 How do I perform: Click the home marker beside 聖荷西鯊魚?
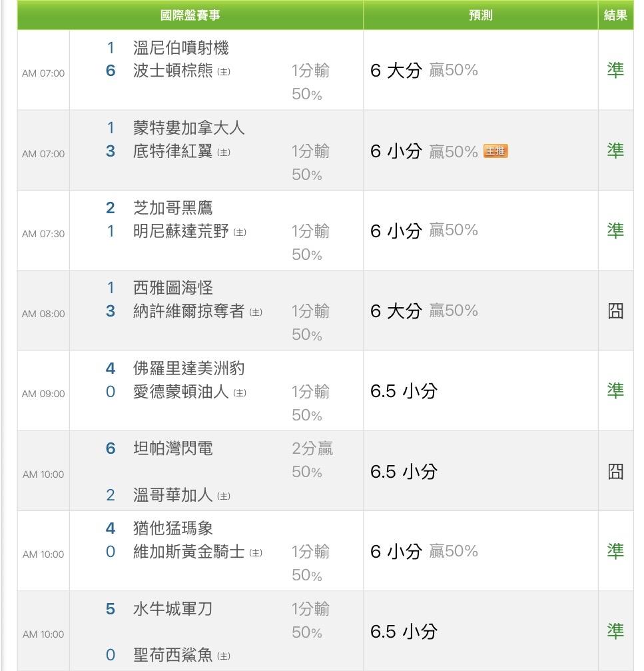pyautogui.click(x=224, y=656)
